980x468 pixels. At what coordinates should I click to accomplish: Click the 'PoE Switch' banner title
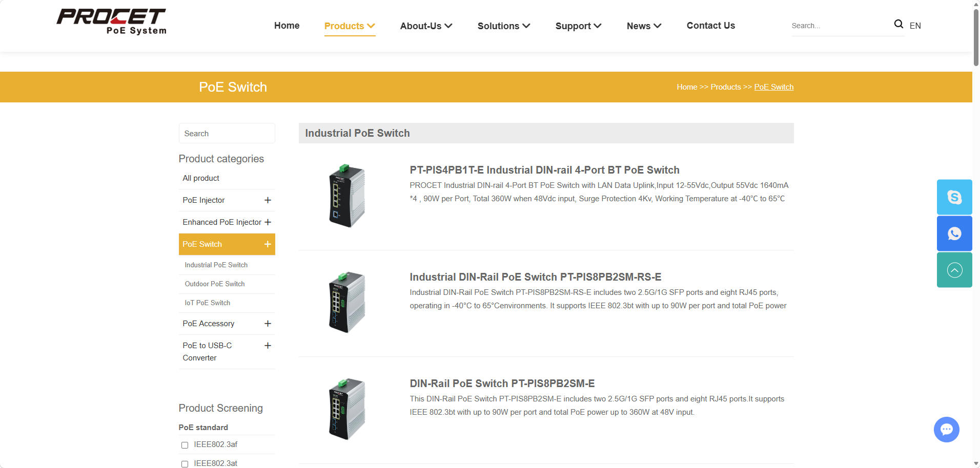pos(233,87)
